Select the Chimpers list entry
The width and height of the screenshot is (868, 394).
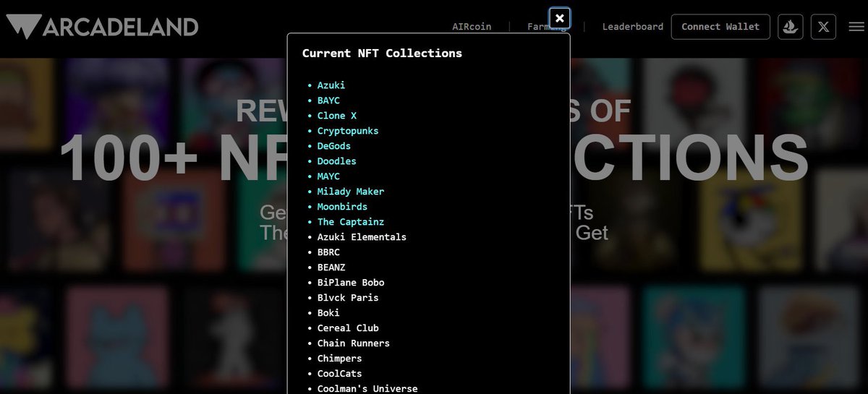click(x=339, y=359)
